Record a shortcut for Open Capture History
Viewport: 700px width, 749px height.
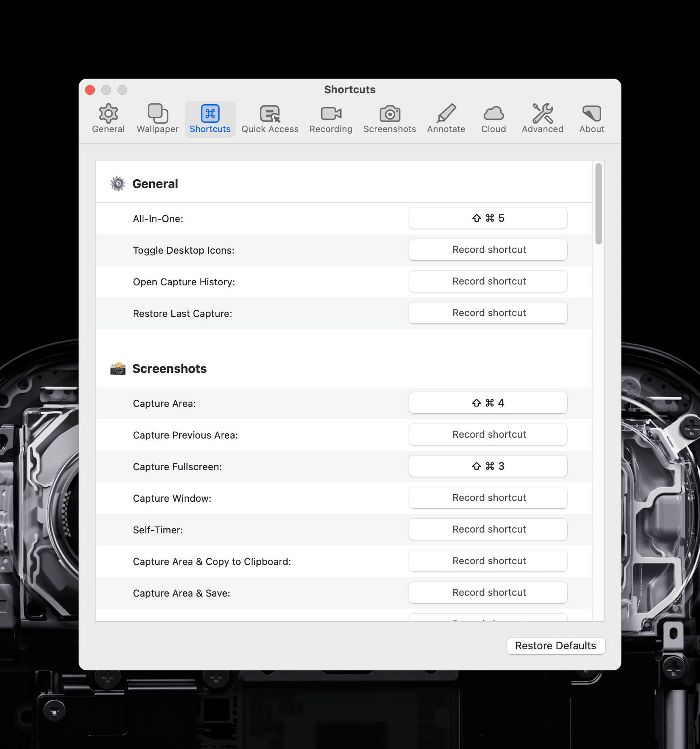(488, 281)
